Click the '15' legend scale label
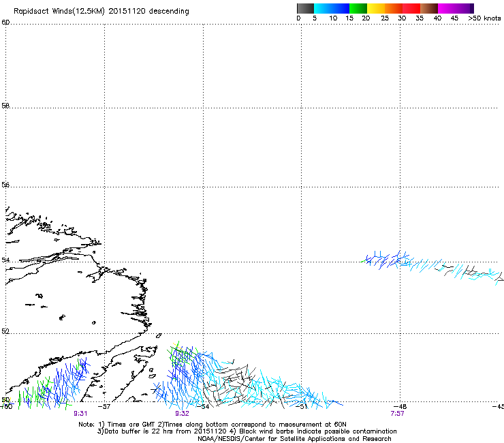 [x=349, y=18]
